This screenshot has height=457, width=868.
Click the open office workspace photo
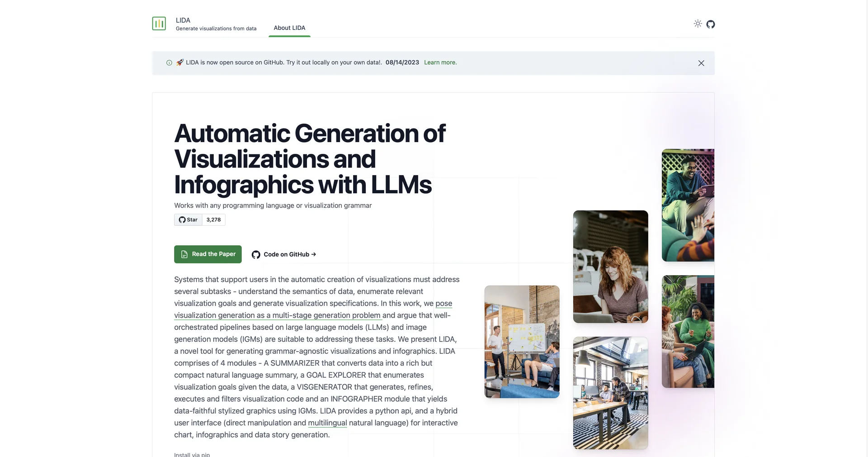pyautogui.click(x=610, y=393)
